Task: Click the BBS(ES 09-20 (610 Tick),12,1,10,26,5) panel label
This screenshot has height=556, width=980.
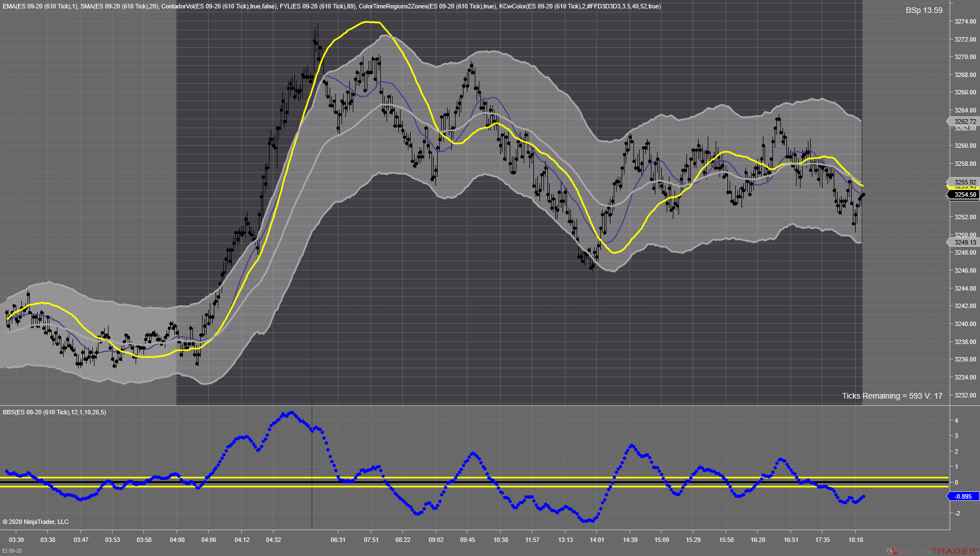Action: point(55,413)
